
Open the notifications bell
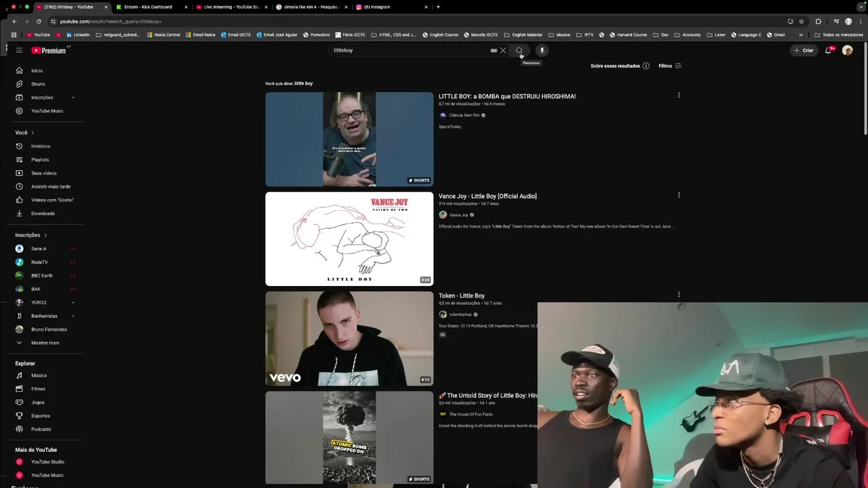829,50
